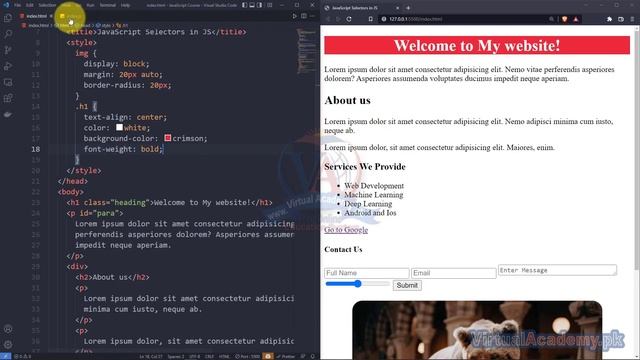
Task: Open the Accounts icon in activity bar
Action: [8, 329]
